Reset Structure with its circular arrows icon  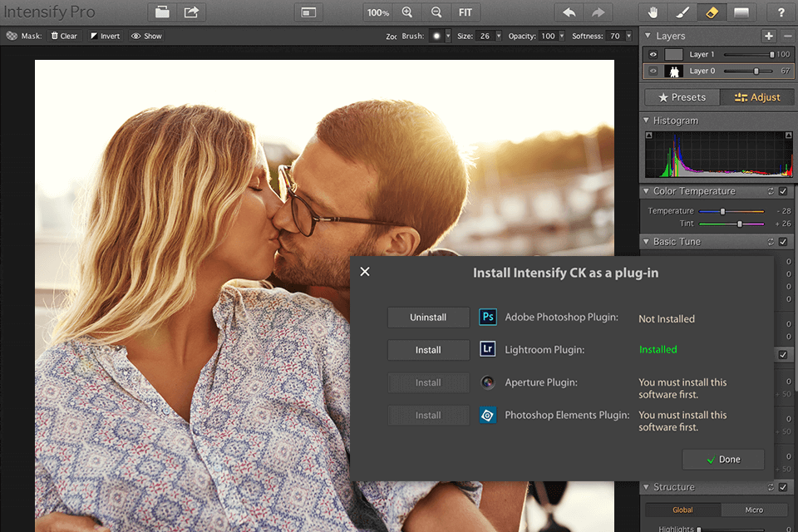click(x=771, y=487)
